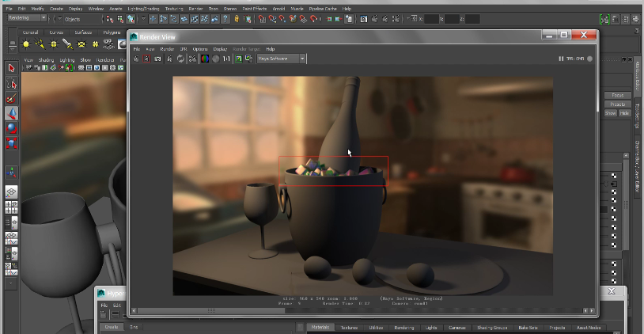The width and height of the screenshot is (644, 334).
Task: Pause IPR tuning in Render View
Action: coord(561,59)
